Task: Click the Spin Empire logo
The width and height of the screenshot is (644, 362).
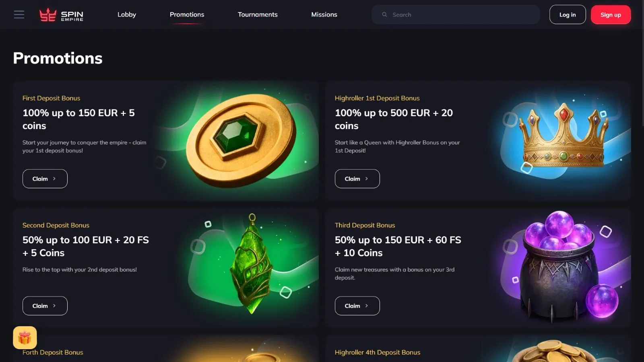Action: (x=61, y=15)
